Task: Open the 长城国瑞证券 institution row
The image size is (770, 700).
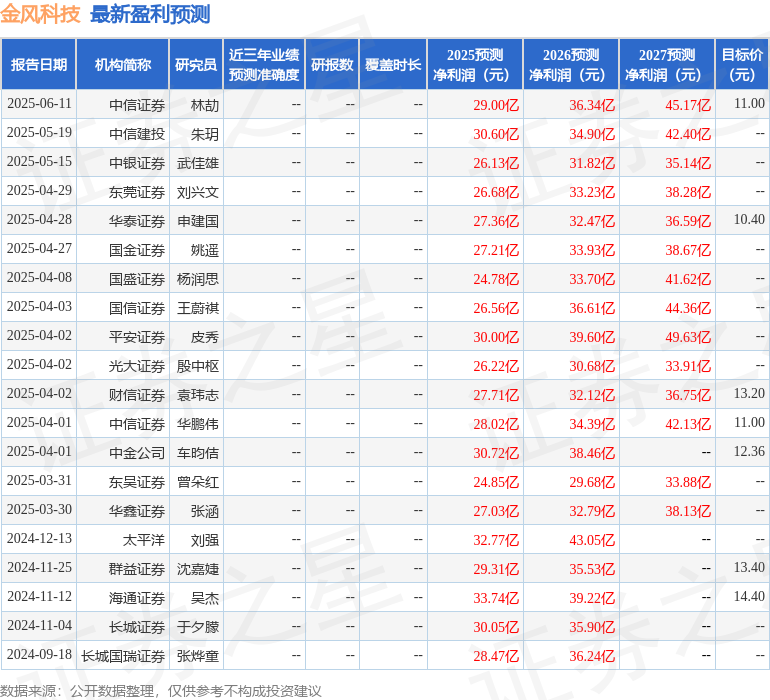Action: (123, 656)
